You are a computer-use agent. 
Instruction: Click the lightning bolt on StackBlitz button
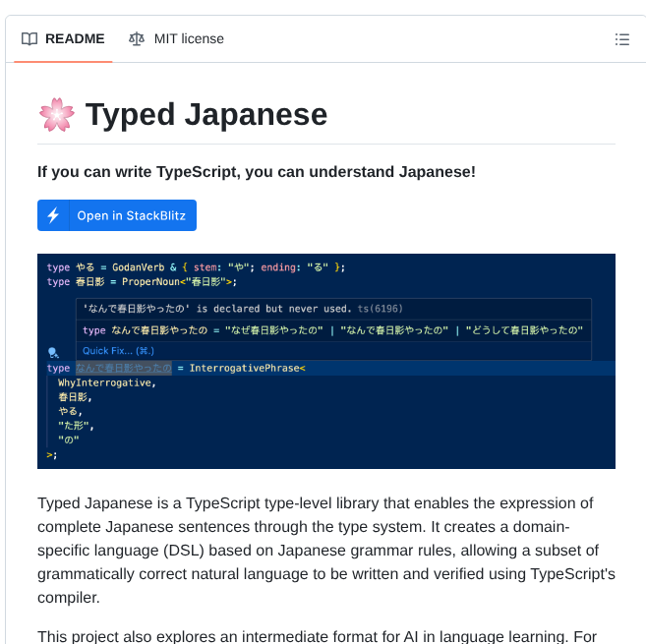[x=53, y=215]
